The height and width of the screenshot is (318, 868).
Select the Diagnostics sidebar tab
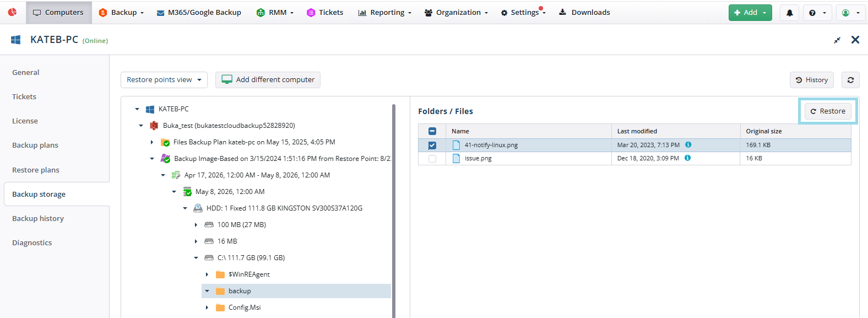pos(32,243)
